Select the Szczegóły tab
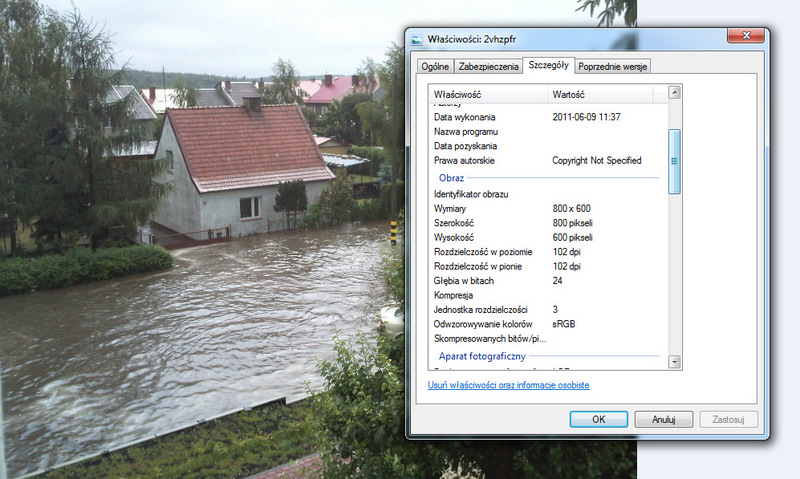 coord(548,65)
